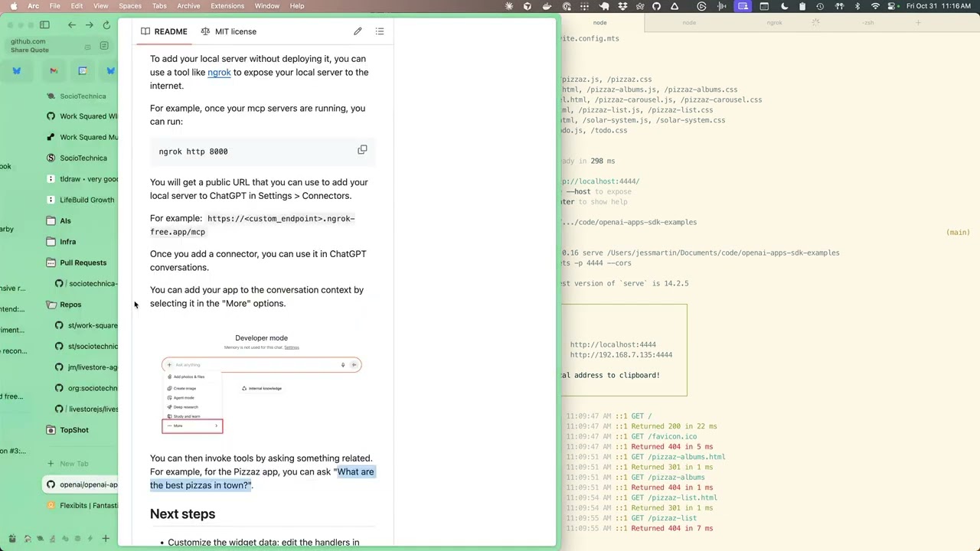The height and width of the screenshot is (551, 980).
Task: Click the date and time in menu bar
Action: click(938, 6)
